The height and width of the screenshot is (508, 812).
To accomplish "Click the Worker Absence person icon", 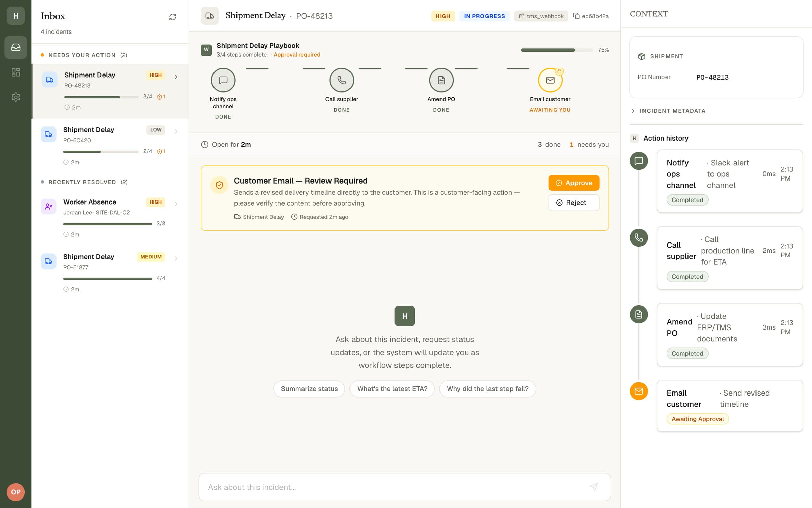I will pos(48,206).
